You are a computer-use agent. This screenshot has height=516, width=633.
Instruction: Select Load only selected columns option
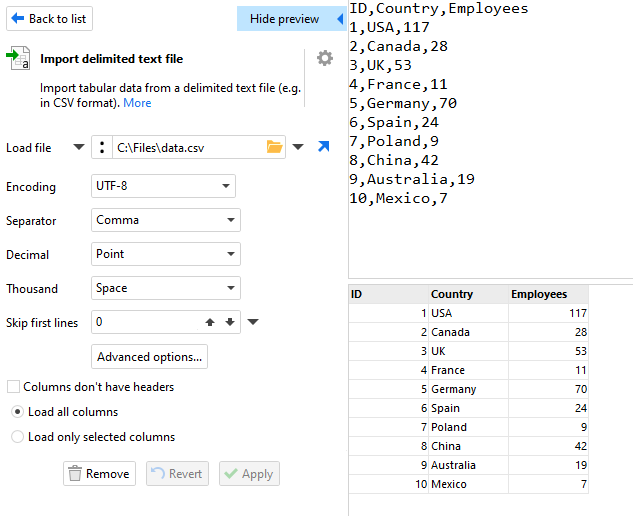pos(17,437)
